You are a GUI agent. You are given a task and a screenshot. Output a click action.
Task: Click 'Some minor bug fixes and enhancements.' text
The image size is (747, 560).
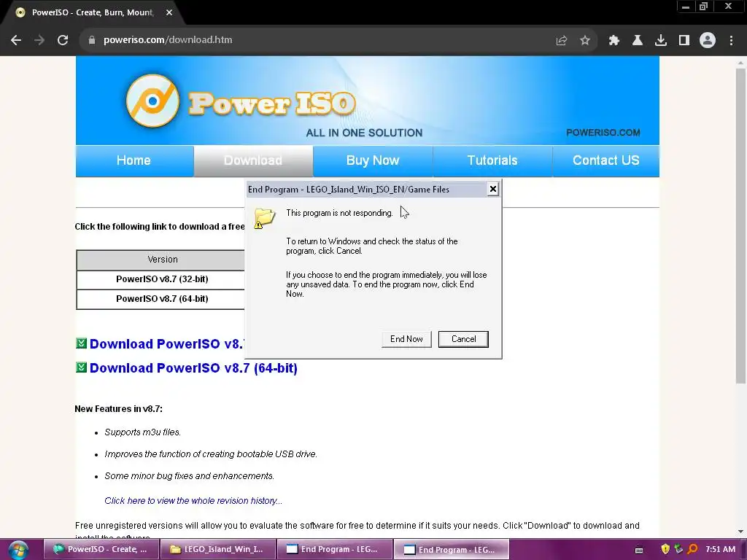point(189,476)
